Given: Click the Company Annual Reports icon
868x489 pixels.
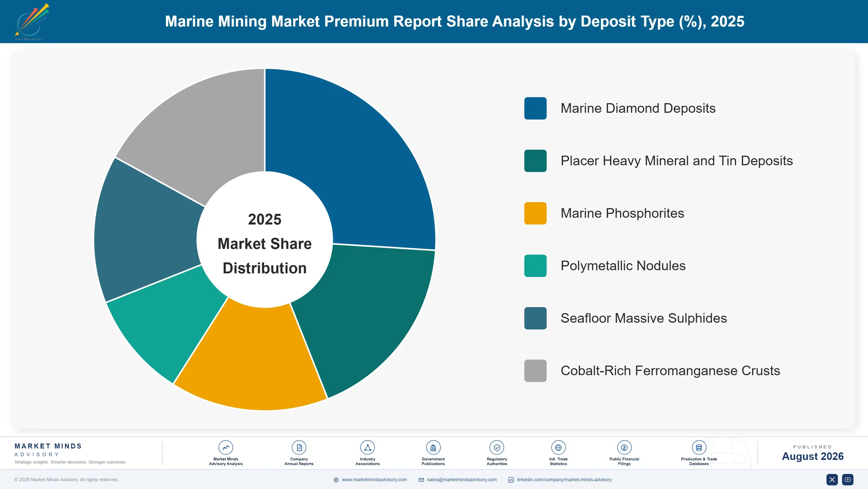Looking at the screenshot, I should tap(299, 447).
